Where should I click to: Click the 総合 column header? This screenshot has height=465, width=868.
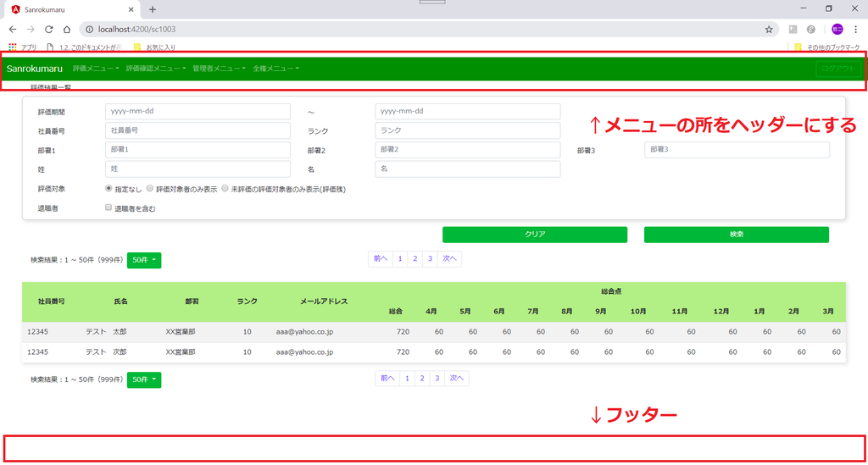tap(395, 312)
